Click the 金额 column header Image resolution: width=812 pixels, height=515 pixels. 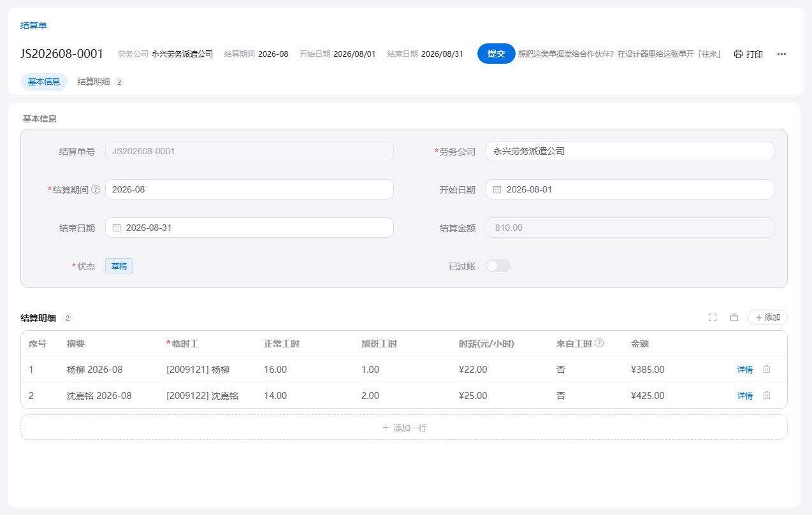(640, 344)
